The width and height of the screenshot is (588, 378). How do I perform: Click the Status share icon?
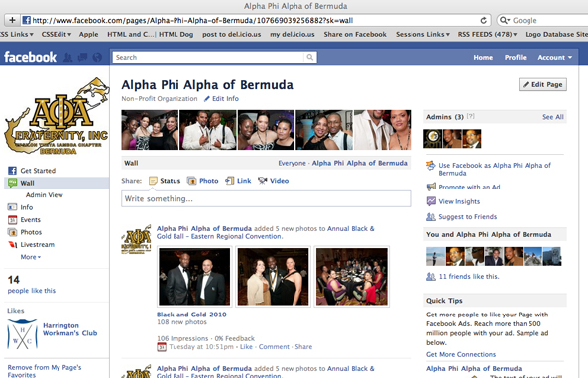point(153,181)
